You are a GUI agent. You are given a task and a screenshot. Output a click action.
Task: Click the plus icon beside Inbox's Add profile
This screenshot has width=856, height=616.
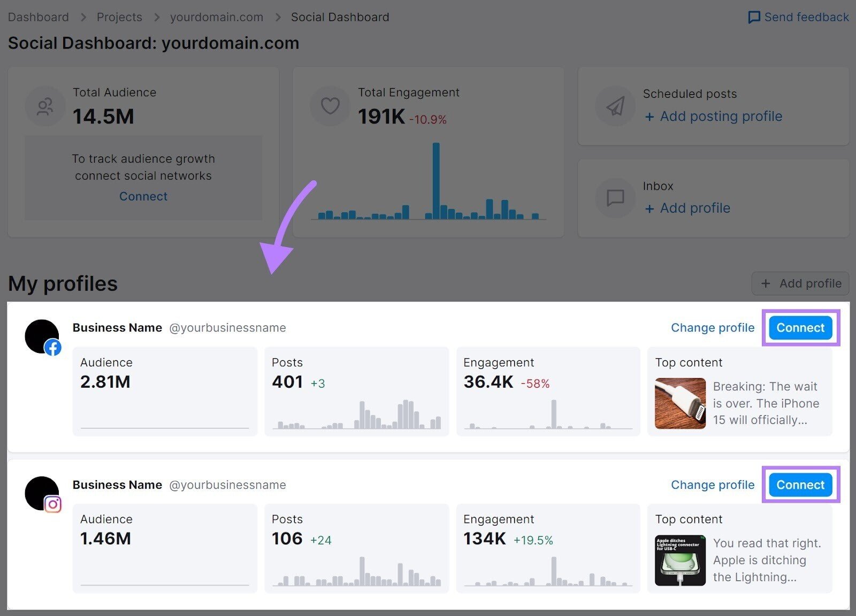point(649,209)
